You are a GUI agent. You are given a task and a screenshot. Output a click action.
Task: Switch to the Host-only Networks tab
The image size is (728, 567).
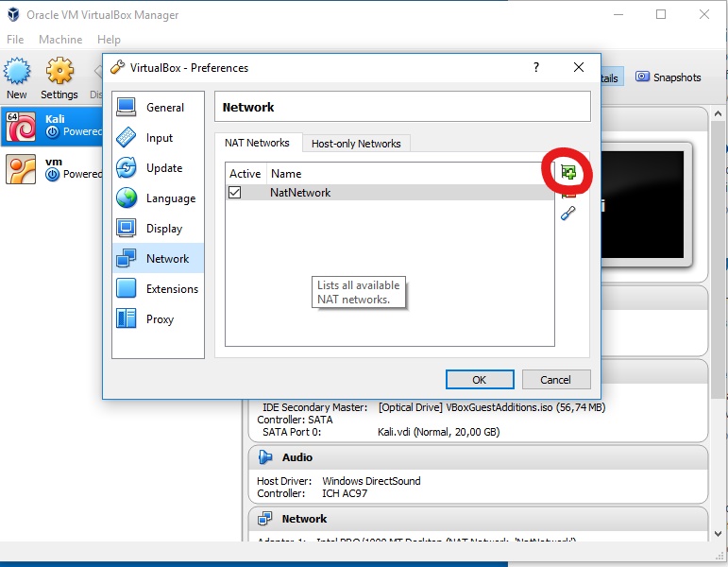356,144
